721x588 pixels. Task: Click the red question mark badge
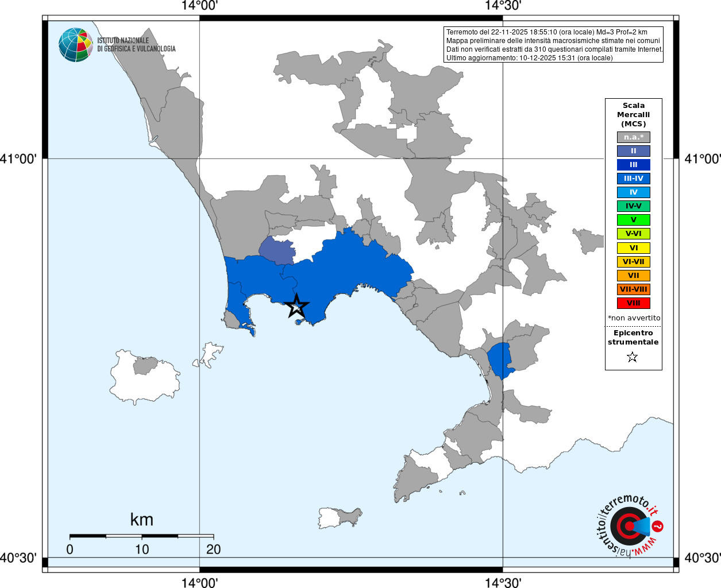[658, 527]
